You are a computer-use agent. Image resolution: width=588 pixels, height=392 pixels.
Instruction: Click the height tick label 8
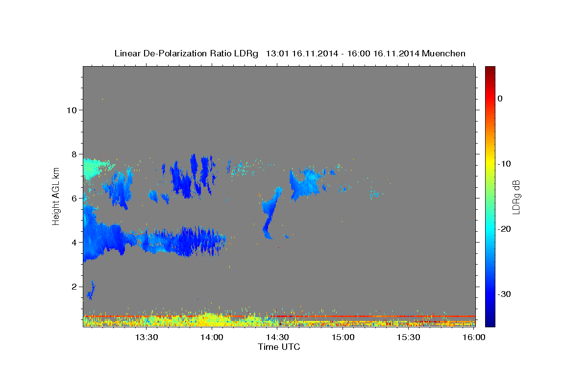pyautogui.click(x=73, y=154)
